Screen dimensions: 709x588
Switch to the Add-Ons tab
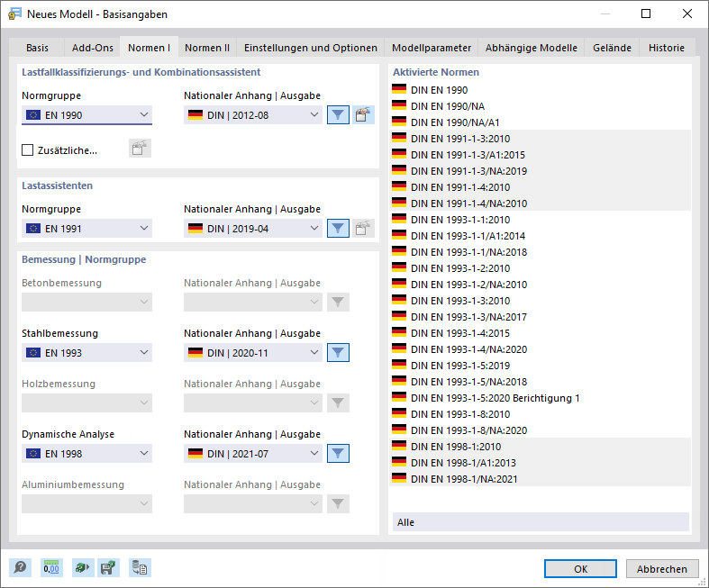[x=92, y=48]
